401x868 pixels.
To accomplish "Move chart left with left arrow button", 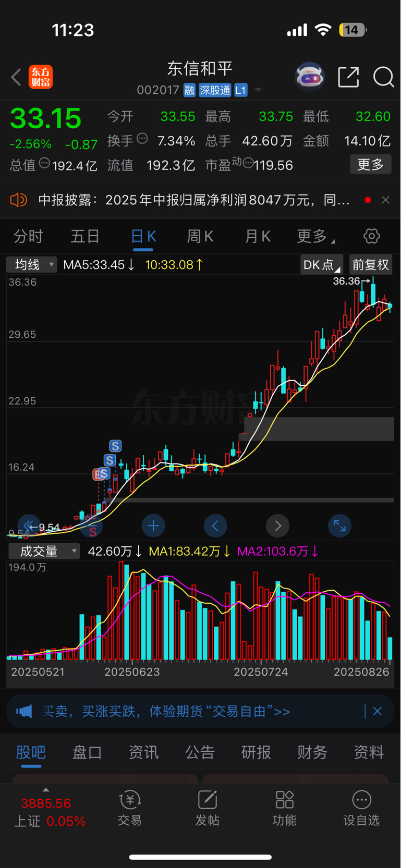I will pyautogui.click(x=215, y=525).
